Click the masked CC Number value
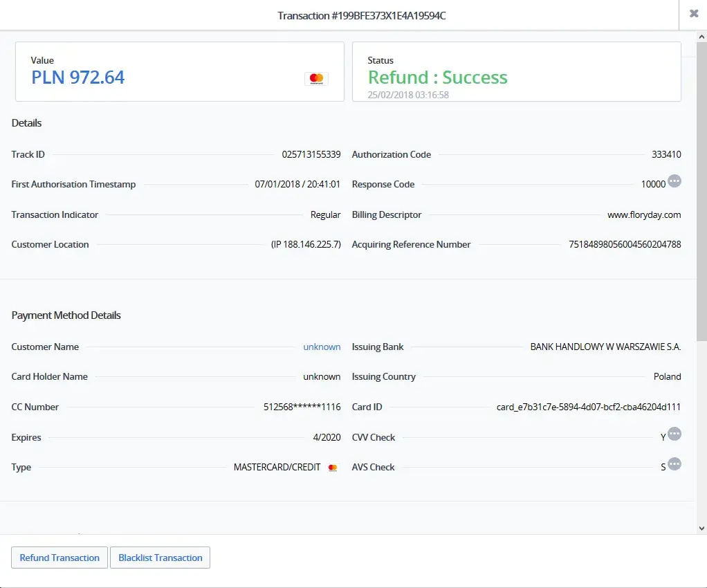707x588 pixels. [302, 407]
